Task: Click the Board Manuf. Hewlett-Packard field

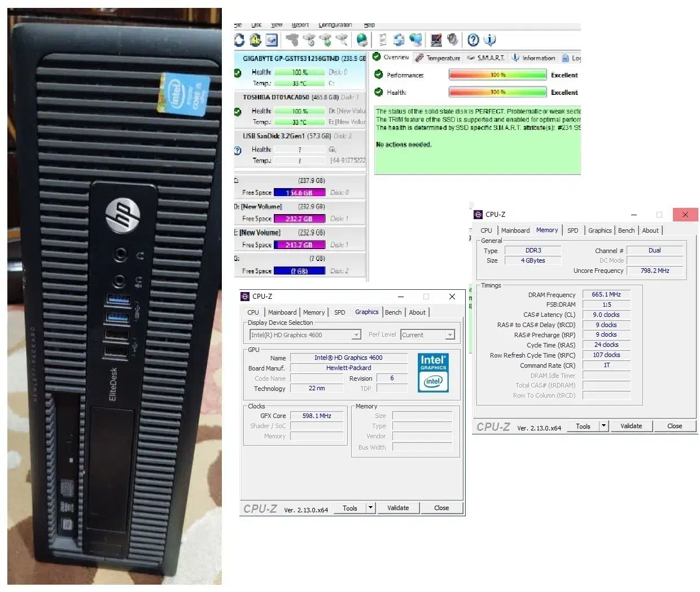Action: [349, 368]
